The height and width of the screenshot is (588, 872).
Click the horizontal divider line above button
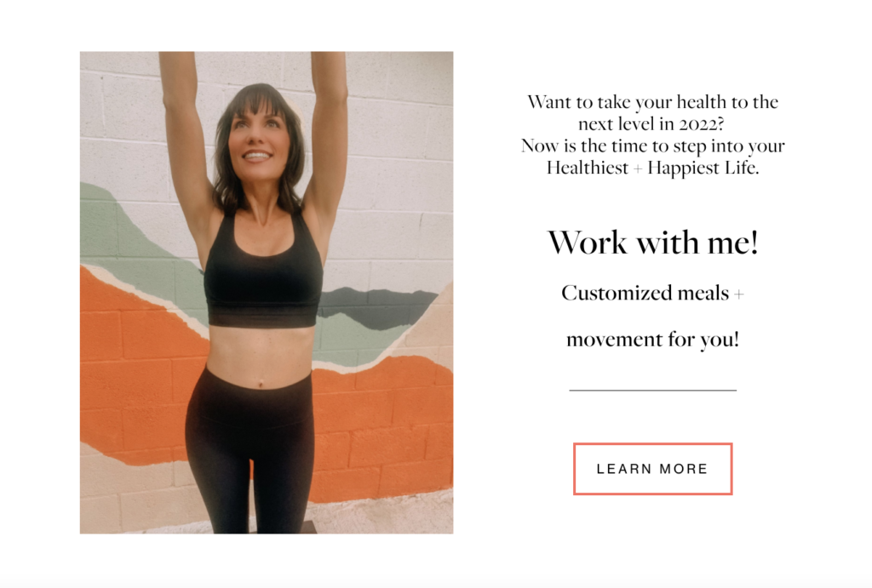[x=653, y=390]
